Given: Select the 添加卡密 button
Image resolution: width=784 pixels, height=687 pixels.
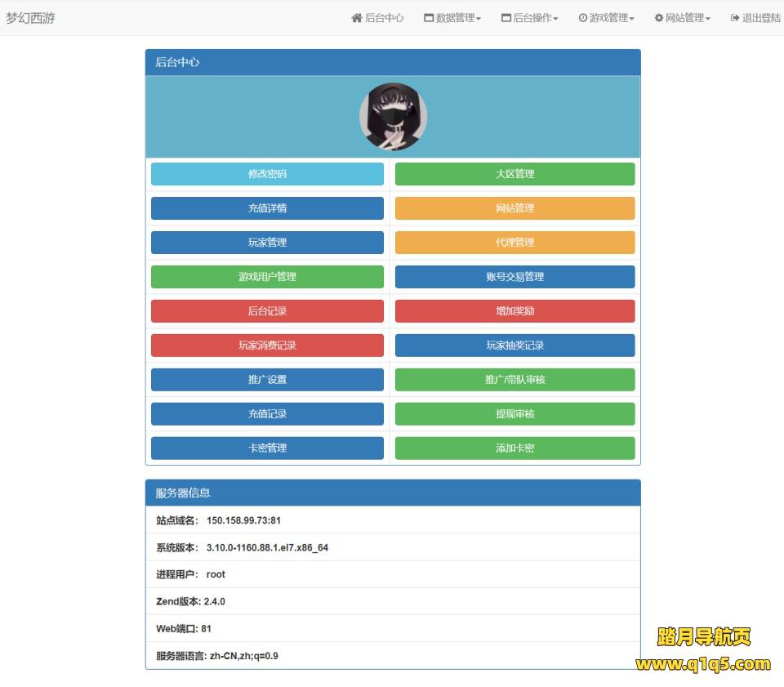Looking at the screenshot, I should [x=515, y=448].
